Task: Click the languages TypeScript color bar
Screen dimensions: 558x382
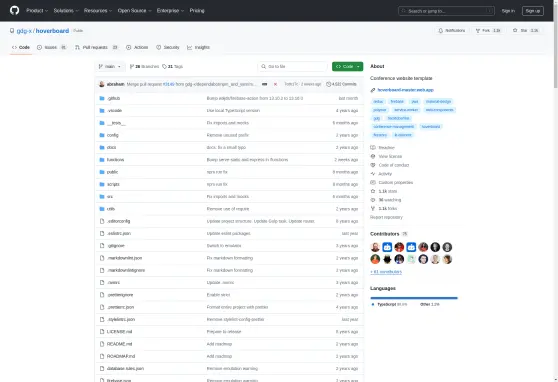Action: click(413, 298)
